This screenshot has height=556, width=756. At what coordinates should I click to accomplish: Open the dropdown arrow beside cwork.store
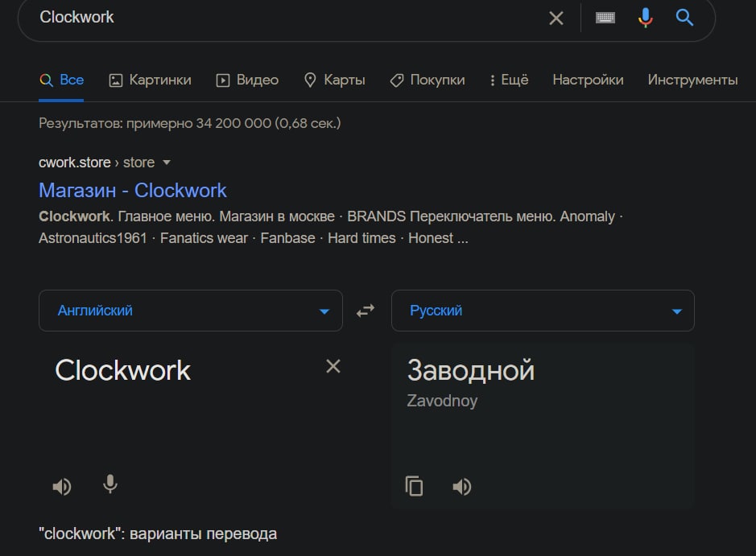coord(167,163)
